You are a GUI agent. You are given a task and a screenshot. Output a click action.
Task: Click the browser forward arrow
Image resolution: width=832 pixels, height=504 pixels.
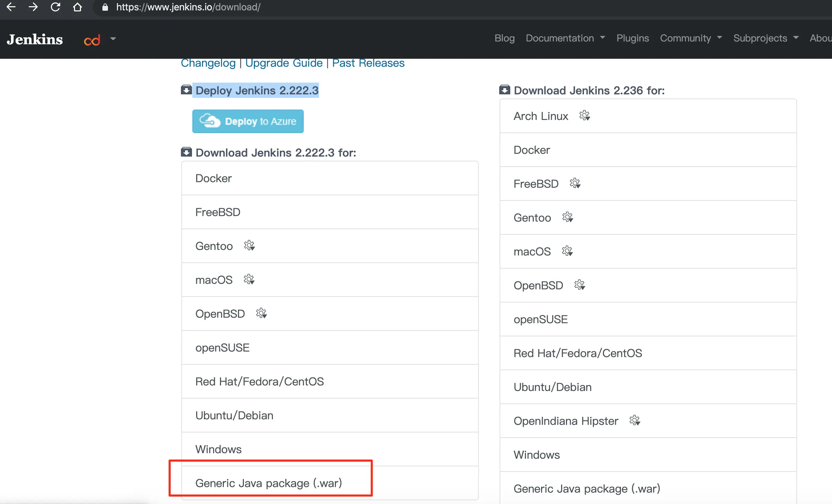pyautogui.click(x=33, y=7)
